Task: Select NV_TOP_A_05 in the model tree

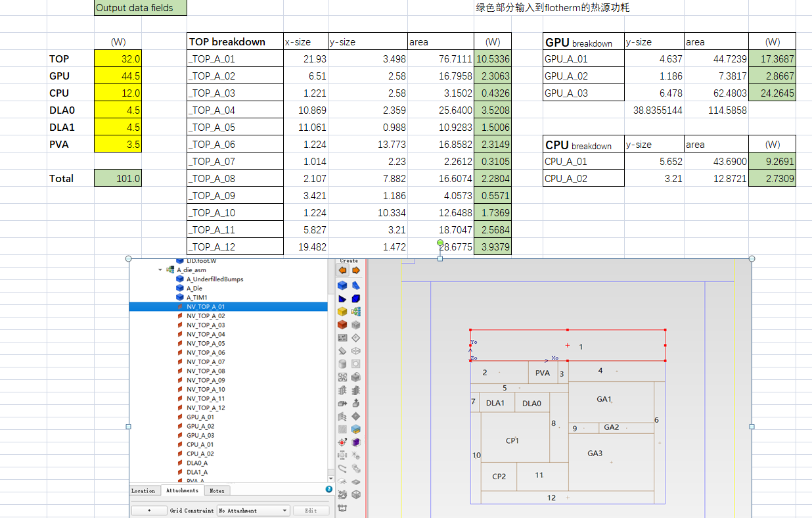Action: 206,343
